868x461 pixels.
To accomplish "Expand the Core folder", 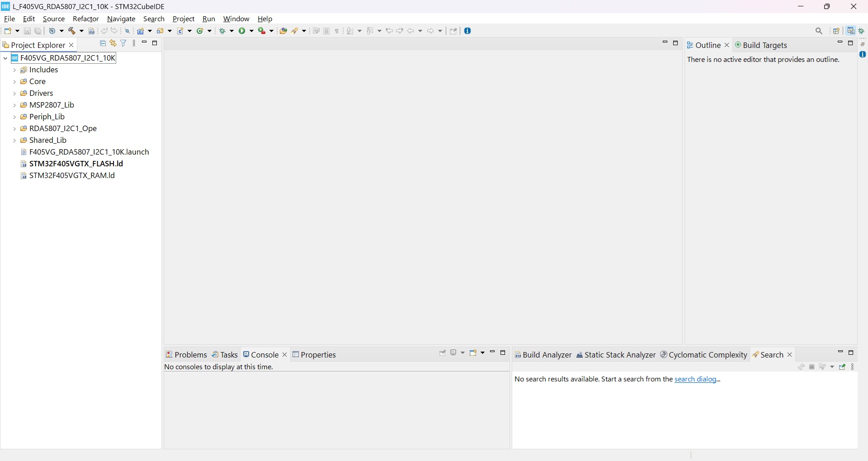I will (x=14, y=82).
